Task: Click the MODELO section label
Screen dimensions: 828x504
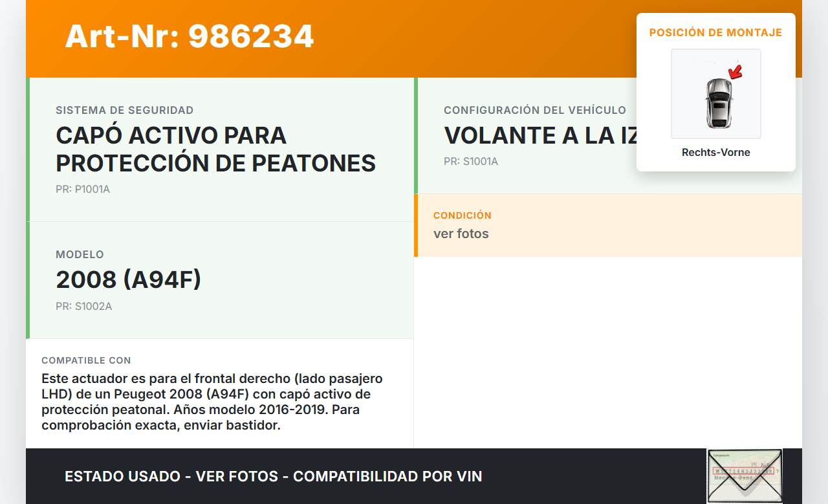Action: point(80,255)
